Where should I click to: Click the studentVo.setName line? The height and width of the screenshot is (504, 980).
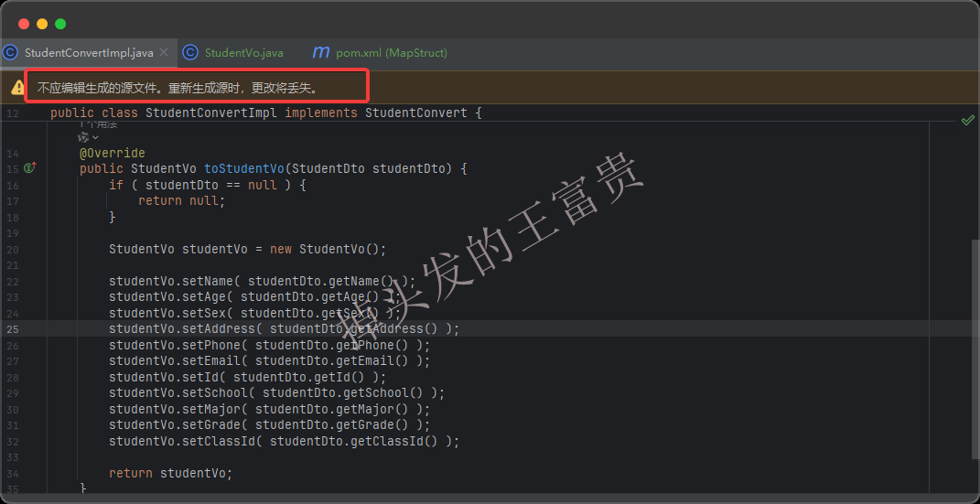tap(263, 282)
